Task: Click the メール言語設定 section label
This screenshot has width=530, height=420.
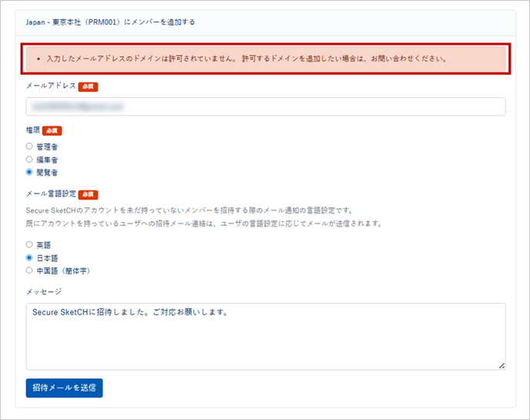Action: [x=51, y=195]
